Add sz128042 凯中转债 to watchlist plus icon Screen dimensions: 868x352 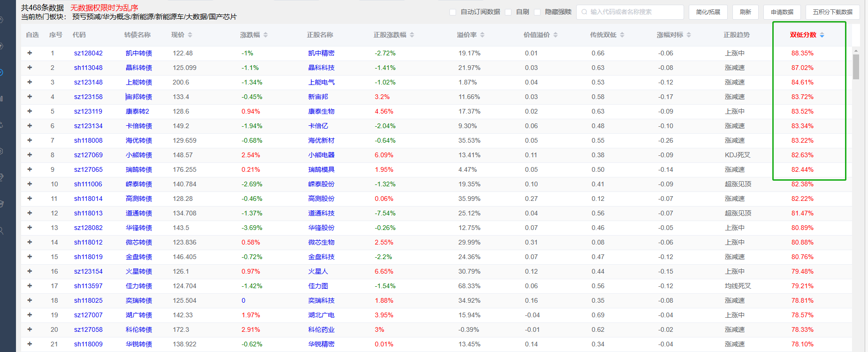coord(30,53)
